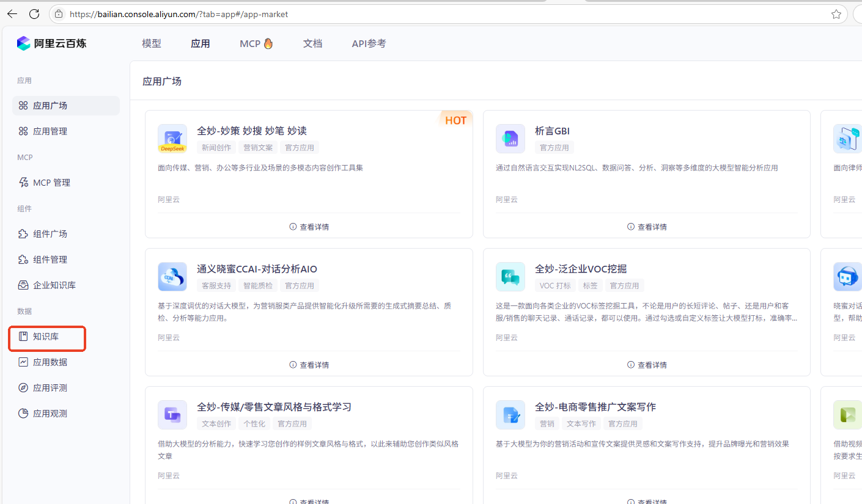View details of 全妙-泛企业VOC挖掘

click(647, 365)
